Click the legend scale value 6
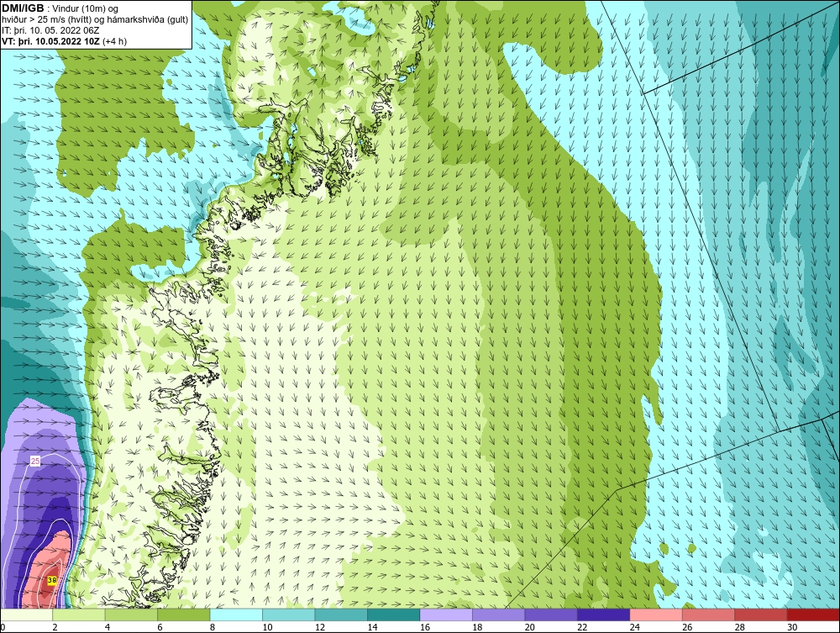 (160, 627)
